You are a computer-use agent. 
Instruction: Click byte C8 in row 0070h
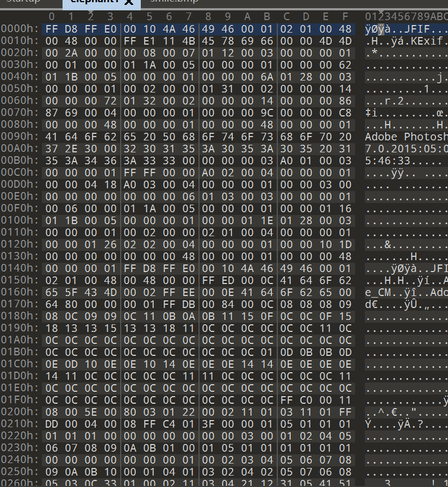(345, 113)
